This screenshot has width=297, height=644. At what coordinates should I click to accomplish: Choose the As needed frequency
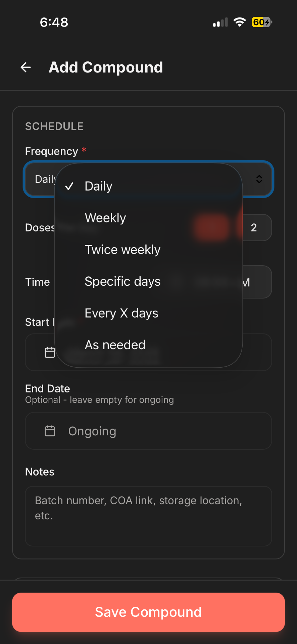[115, 345]
